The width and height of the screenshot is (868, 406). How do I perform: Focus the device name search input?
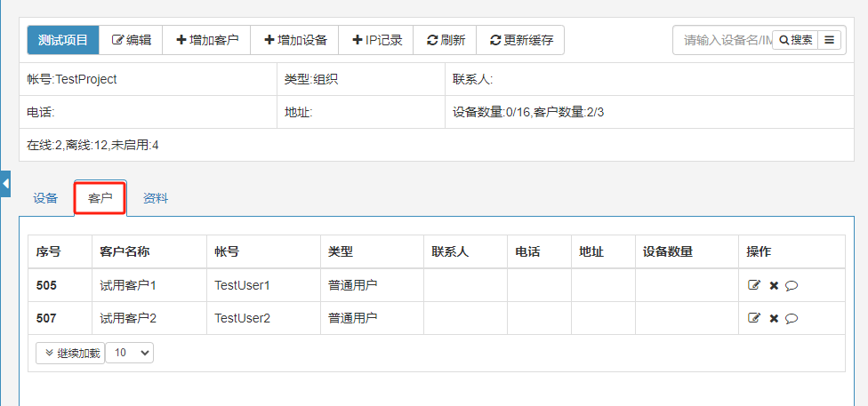point(723,40)
